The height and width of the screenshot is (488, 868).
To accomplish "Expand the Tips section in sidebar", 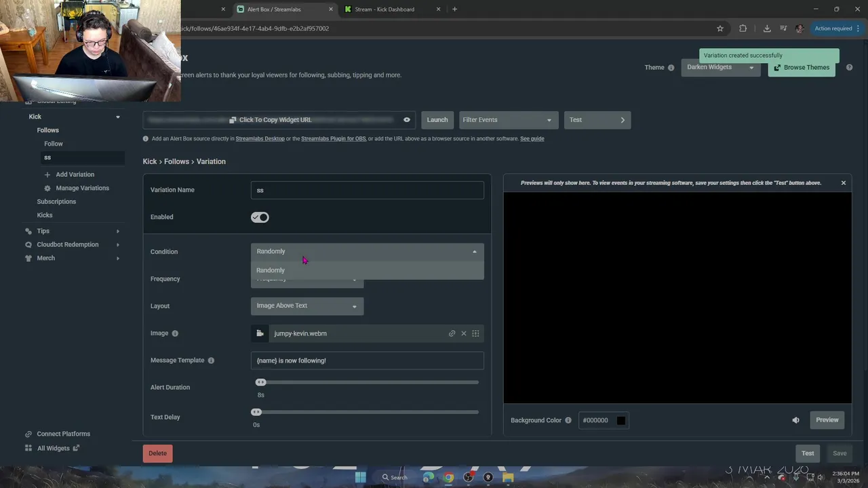I will (x=117, y=231).
